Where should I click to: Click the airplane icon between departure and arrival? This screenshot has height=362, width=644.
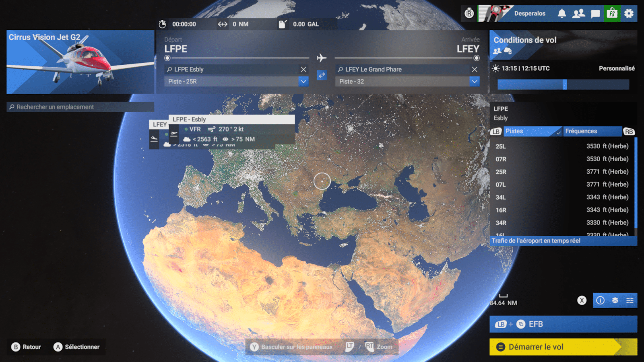[321, 58]
